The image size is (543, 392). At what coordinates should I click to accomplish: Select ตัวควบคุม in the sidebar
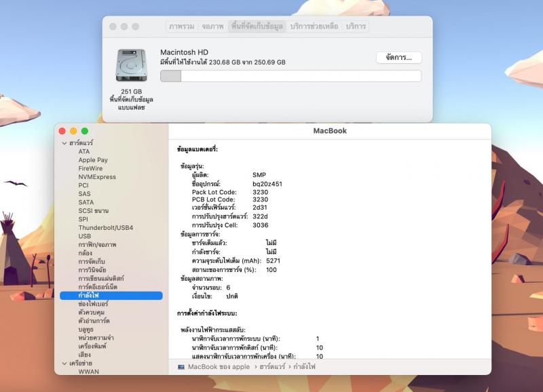(x=92, y=313)
